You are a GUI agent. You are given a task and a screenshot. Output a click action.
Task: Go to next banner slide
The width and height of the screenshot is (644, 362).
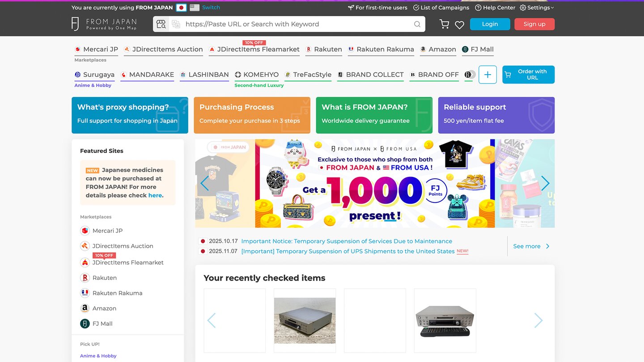click(545, 183)
